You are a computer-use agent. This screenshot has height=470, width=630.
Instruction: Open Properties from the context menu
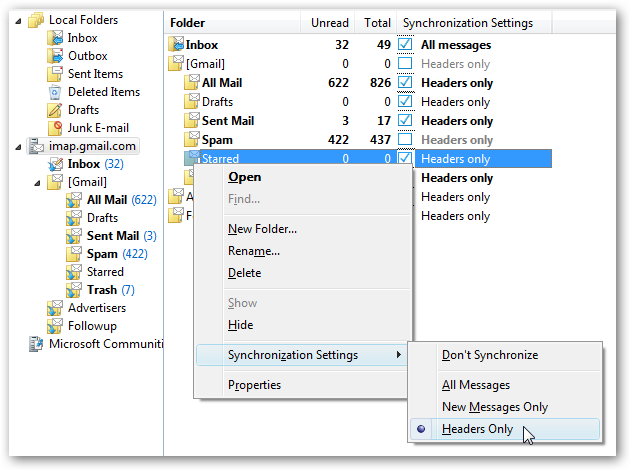[x=254, y=385]
